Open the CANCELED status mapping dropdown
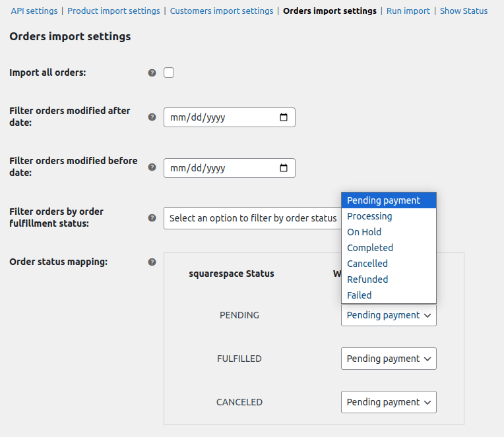 (x=389, y=402)
